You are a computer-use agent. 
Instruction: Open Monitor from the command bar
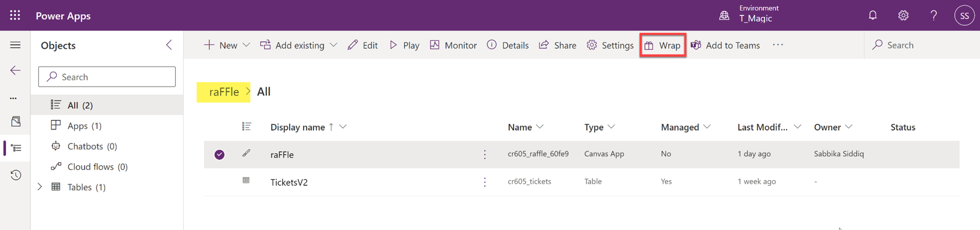click(453, 45)
